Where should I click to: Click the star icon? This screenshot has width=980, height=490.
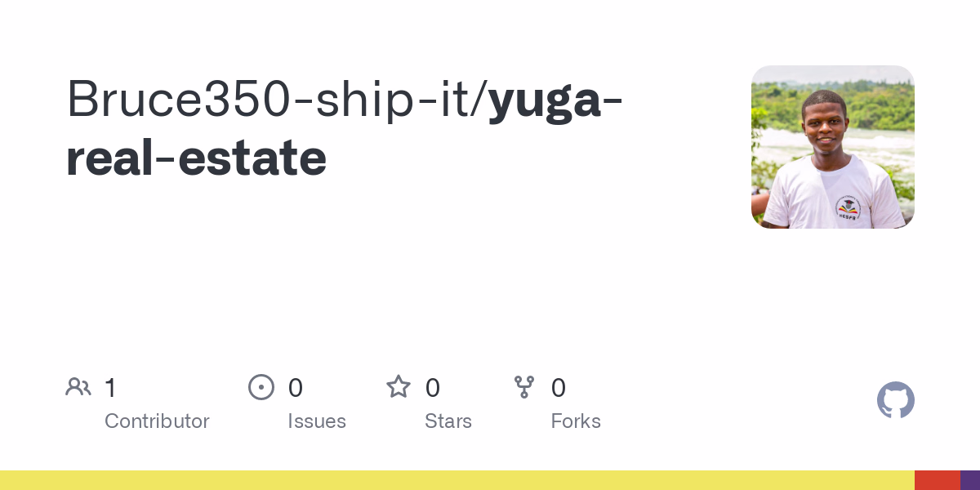[399, 387]
